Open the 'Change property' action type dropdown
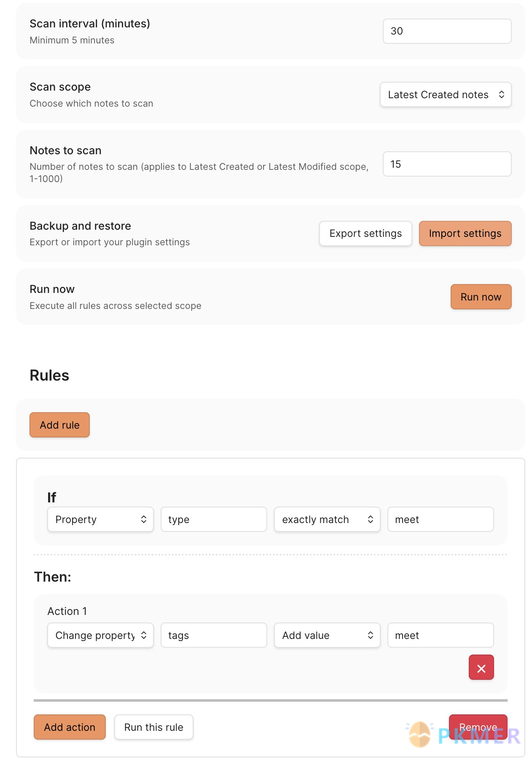This screenshot has width=532, height=762. 100,636
